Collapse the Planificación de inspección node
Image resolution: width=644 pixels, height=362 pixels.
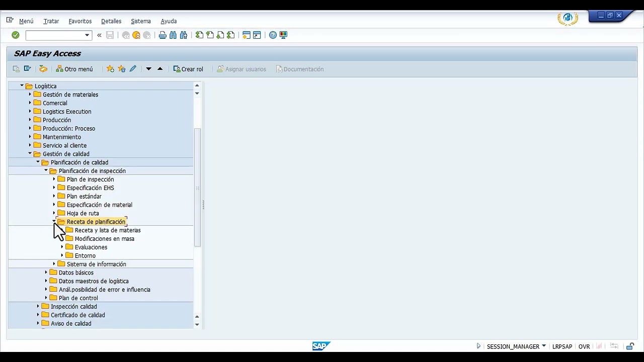(x=46, y=171)
